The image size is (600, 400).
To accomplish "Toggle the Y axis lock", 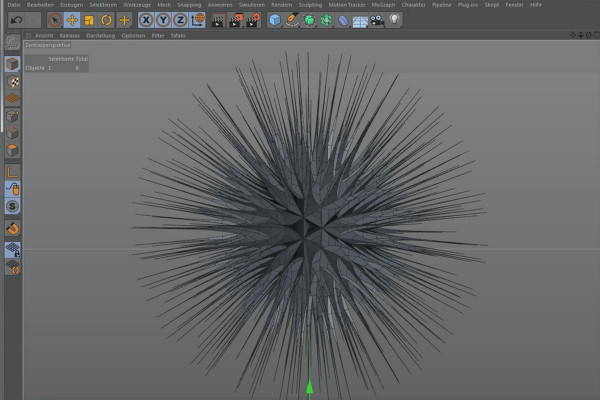I will (x=163, y=20).
